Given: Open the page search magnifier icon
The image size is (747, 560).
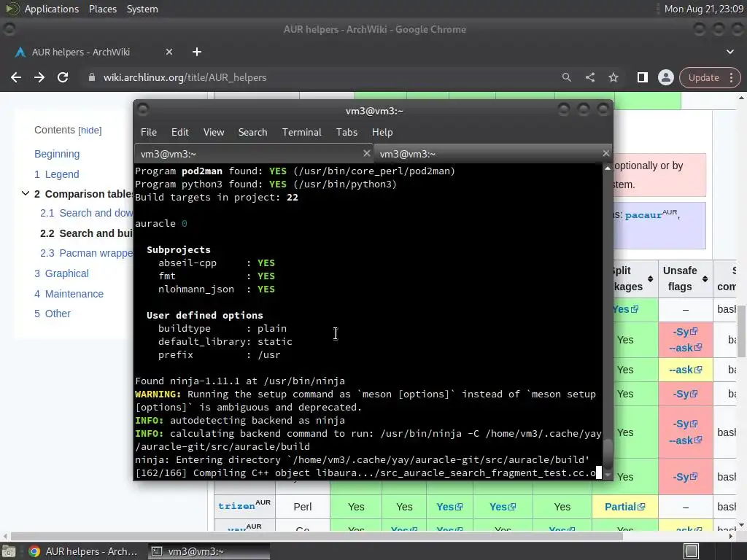Looking at the screenshot, I should [566, 77].
